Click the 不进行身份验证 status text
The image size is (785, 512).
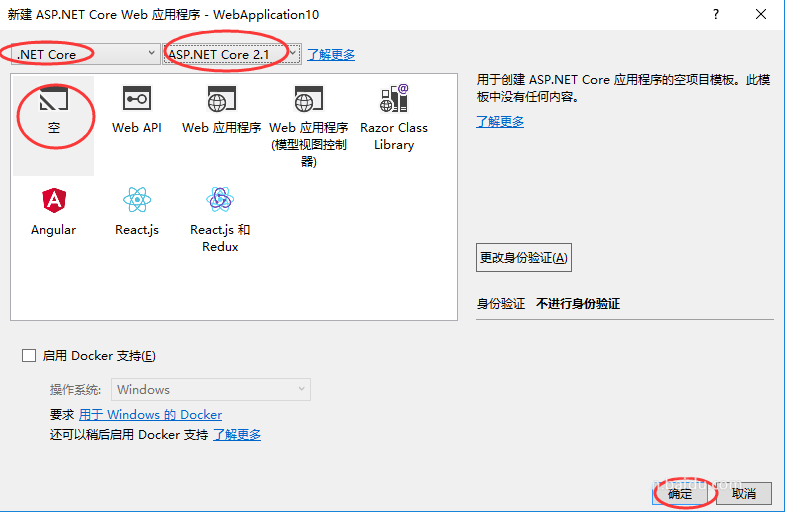[x=578, y=304]
